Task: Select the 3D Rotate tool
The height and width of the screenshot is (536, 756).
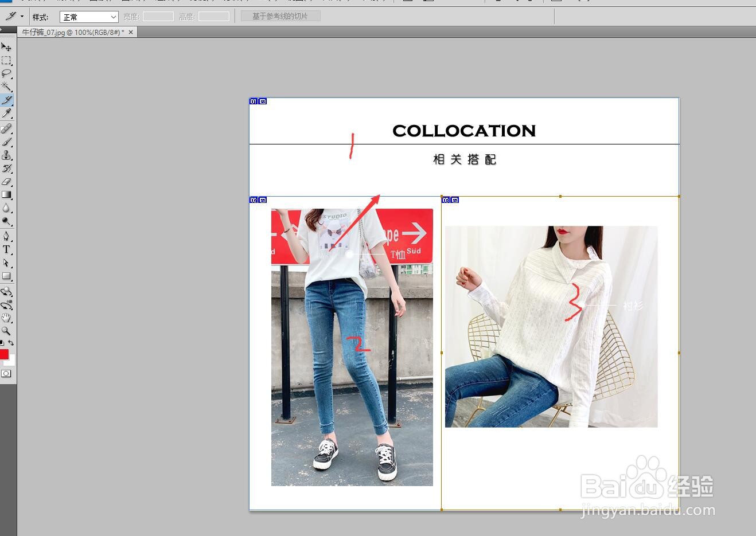Action: click(x=6, y=292)
